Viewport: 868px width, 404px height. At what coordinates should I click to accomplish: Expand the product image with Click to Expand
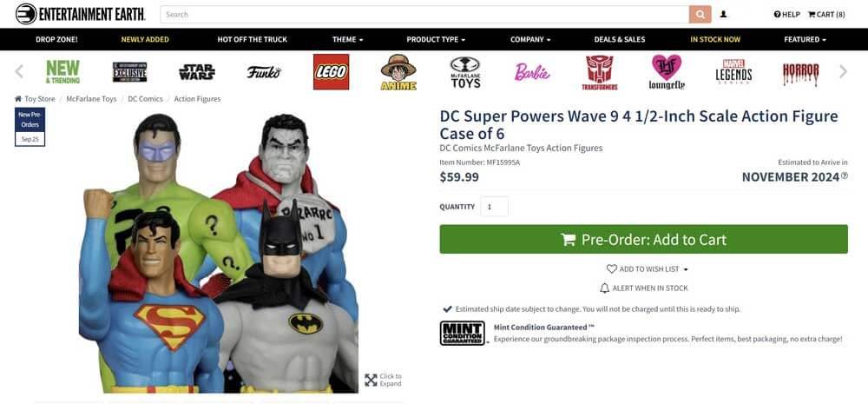(383, 380)
